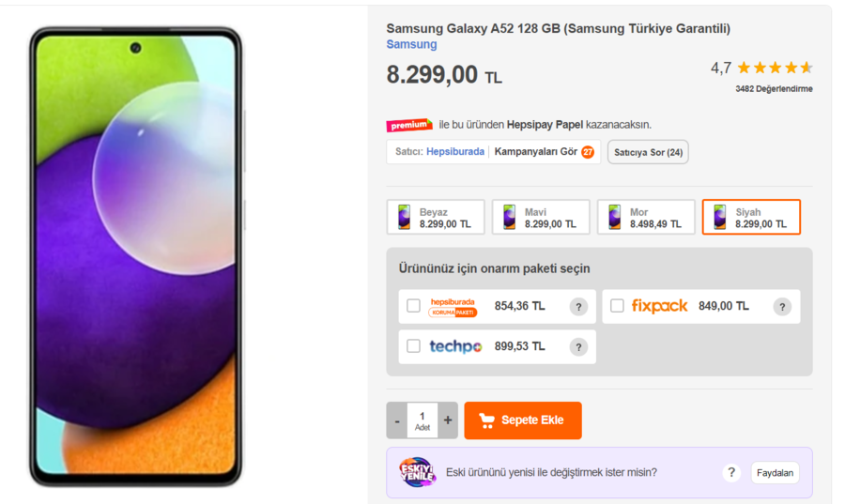Click the help icon next to Hepsiburada package
The width and height of the screenshot is (845, 504).
click(578, 307)
